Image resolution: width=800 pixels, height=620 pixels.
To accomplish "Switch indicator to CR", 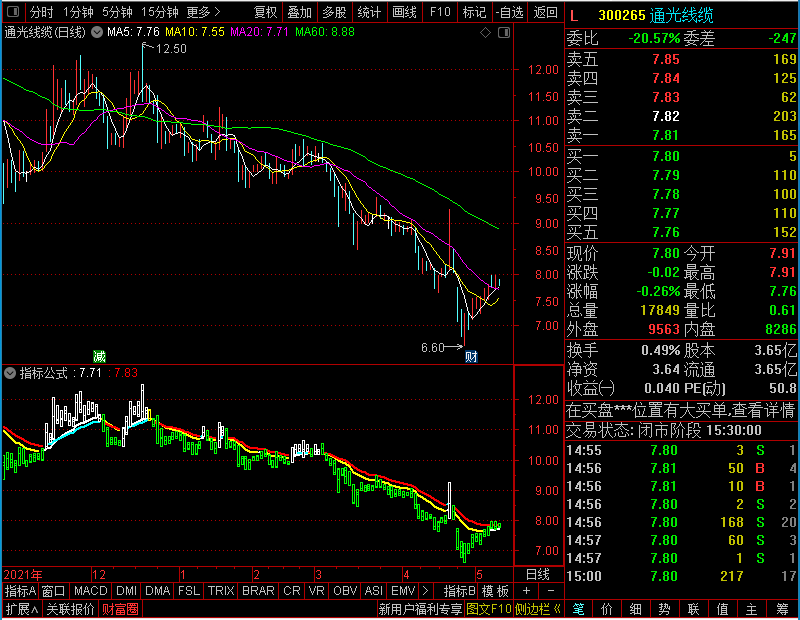I will (291, 591).
